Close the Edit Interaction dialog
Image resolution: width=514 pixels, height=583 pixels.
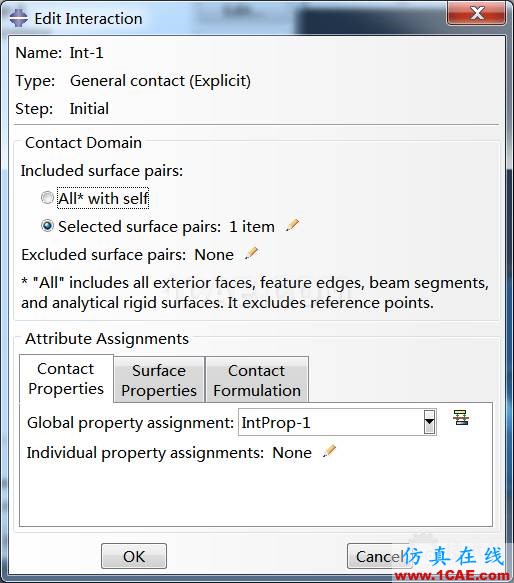477,13
